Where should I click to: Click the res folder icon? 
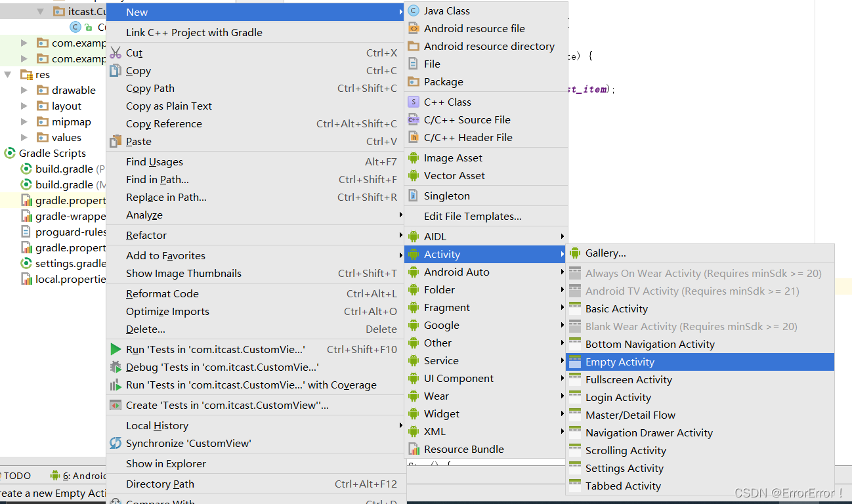click(x=26, y=74)
